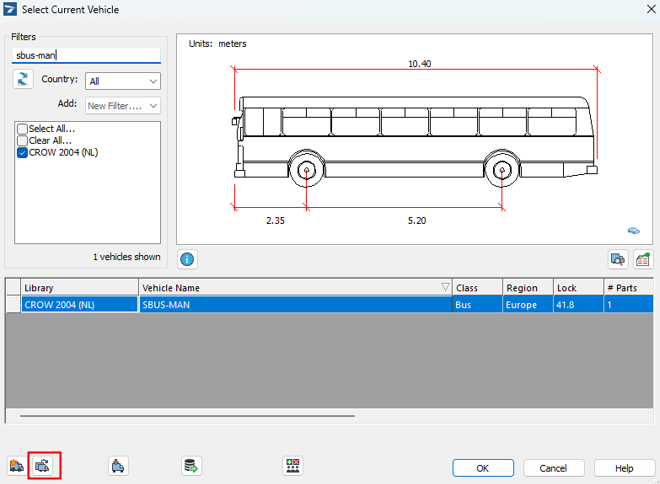Click the small blue car icon in preview

634,229
